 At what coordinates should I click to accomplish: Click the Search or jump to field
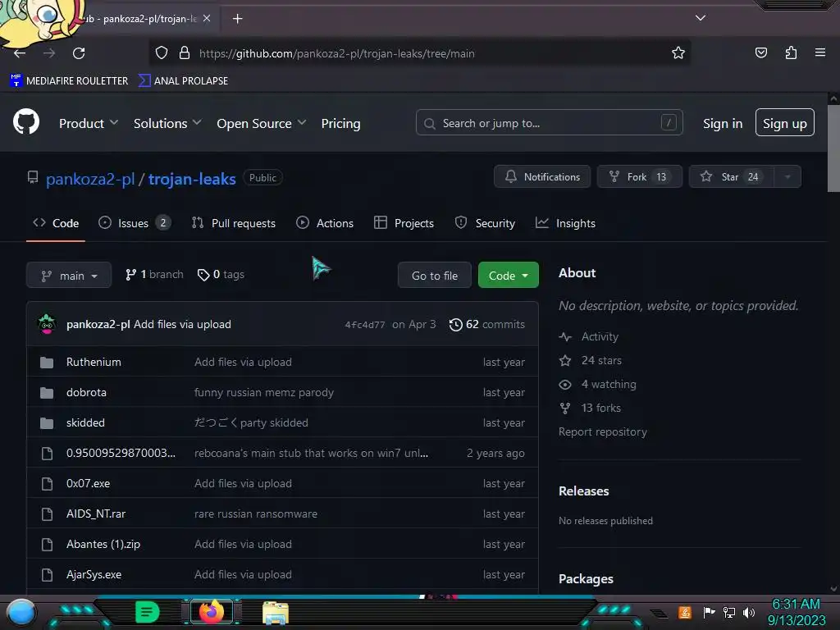point(549,123)
